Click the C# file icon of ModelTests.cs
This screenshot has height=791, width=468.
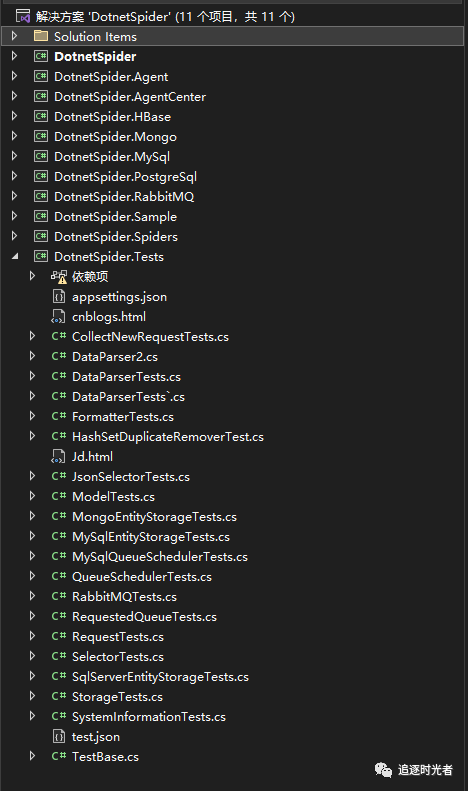click(x=59, y=496)
